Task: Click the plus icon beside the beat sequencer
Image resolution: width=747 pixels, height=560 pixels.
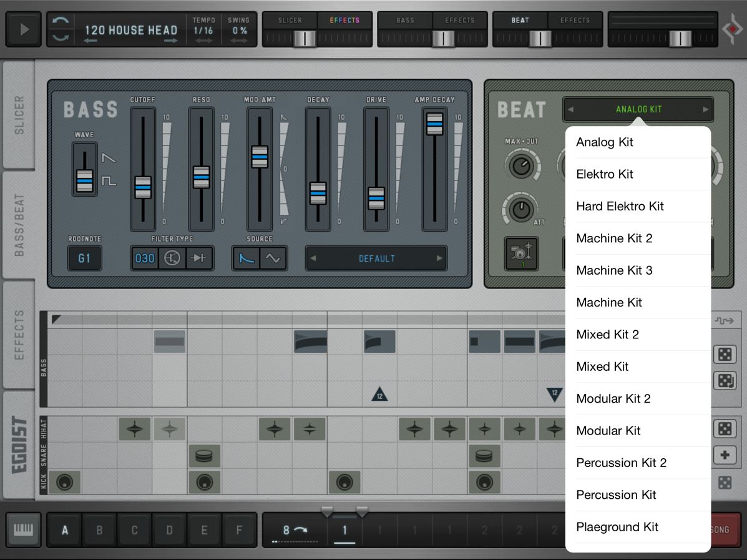Action: (725, 455)
